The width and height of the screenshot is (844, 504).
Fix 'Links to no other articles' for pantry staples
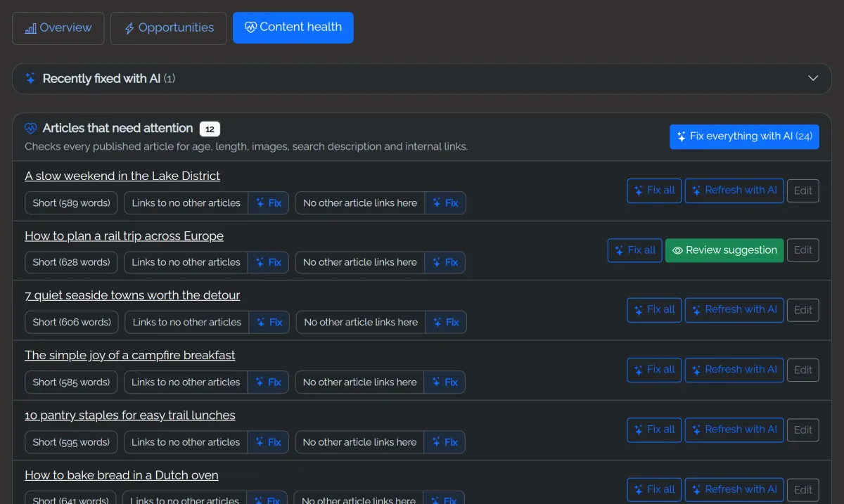pyautogui.click(x=269, y=442)
